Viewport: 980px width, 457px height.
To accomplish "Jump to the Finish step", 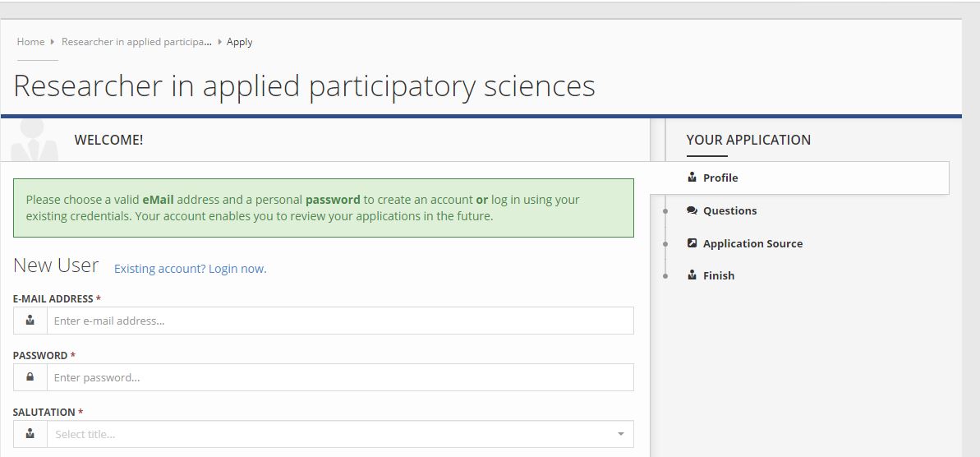I will click(719, 275).
